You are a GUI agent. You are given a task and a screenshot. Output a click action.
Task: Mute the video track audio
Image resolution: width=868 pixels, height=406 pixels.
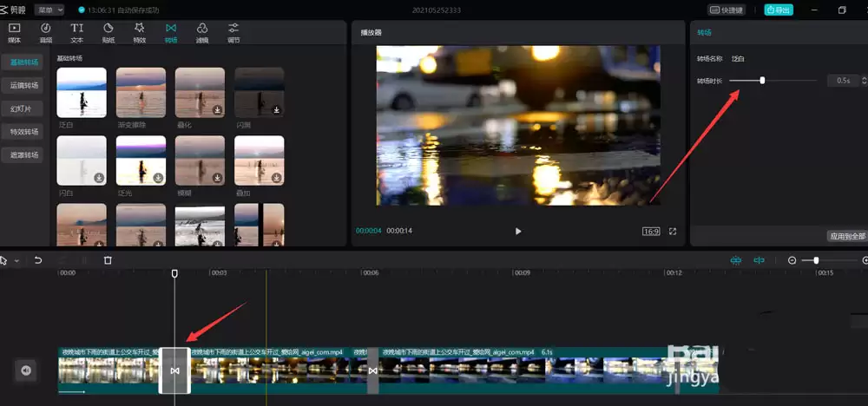26,370
